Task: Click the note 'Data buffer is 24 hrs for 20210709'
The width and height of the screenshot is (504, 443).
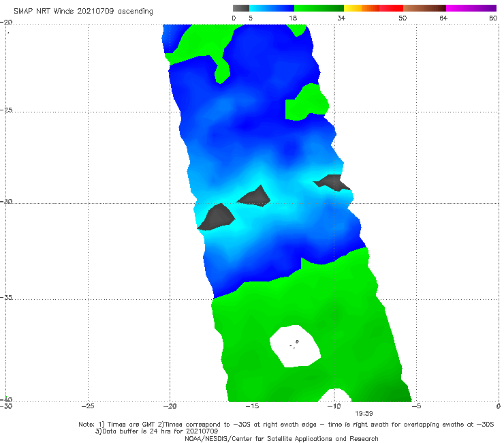Action: pyautogui.click(x=157, y=431)
